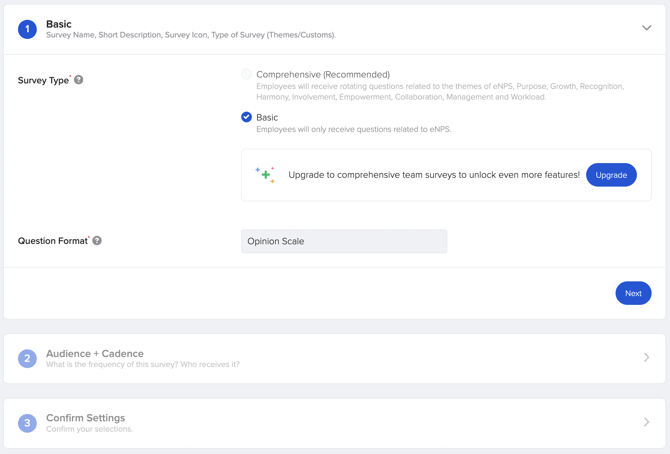The width and height of the screenshot is (670, 454).
Task: Open the Audience + Cadence step title
Action: 95,353
